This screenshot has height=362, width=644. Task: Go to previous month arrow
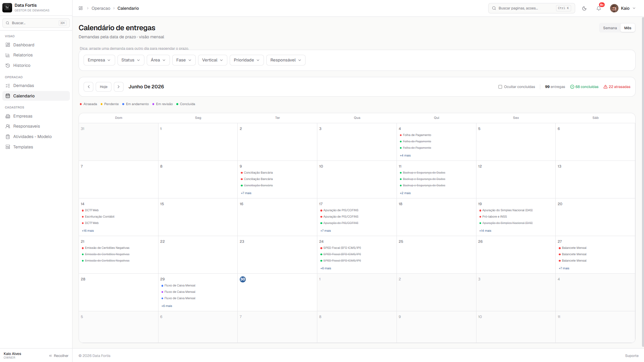click(89, 87)
